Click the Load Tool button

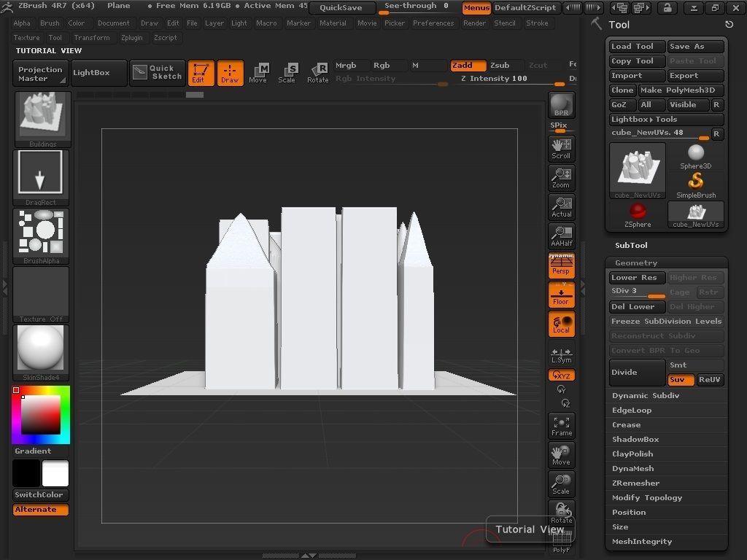[x=638, y=46]
